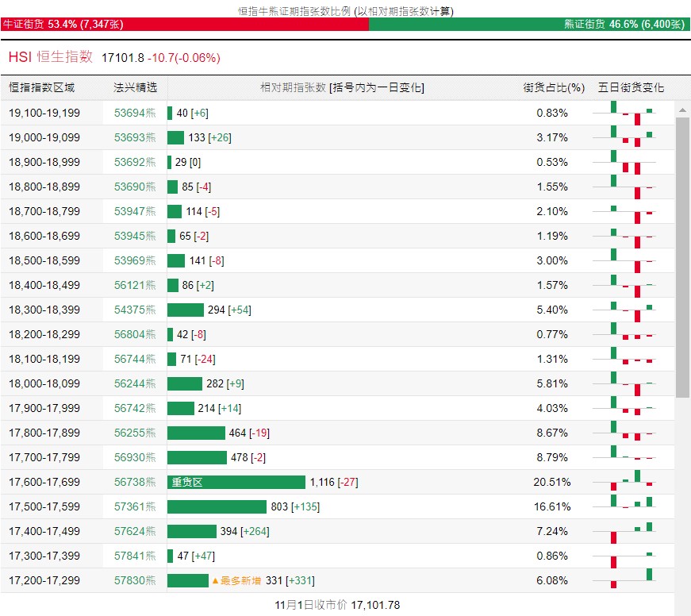
Task: Open bear certificate link 56738
Action: coord(135,482)
